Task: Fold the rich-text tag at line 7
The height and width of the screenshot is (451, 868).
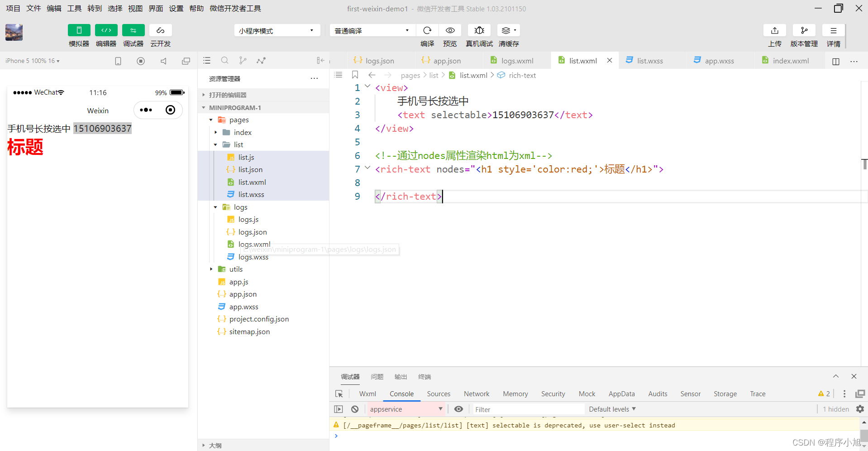Action: [x=368, y=168]
